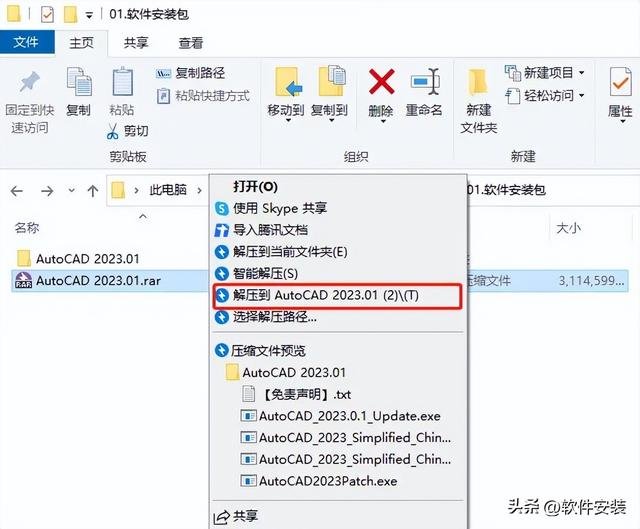640x529 pixels.
Task: Click the Copy path button
Action: click(191, 73)
